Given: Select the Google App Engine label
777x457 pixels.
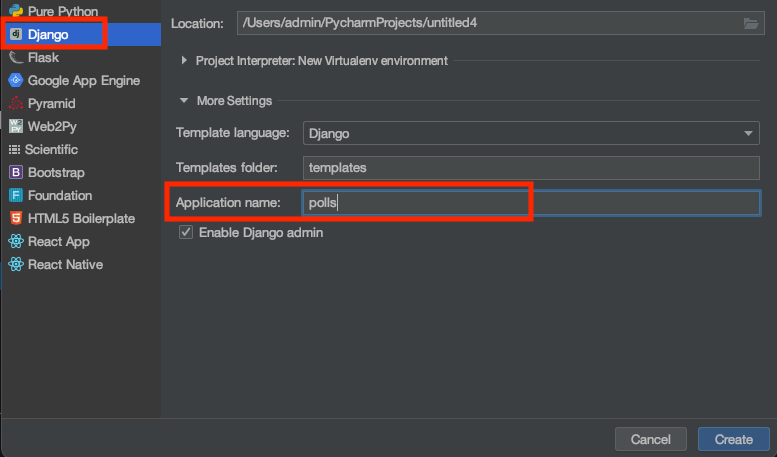Looking at the screenshot, I should coord(84,80).
